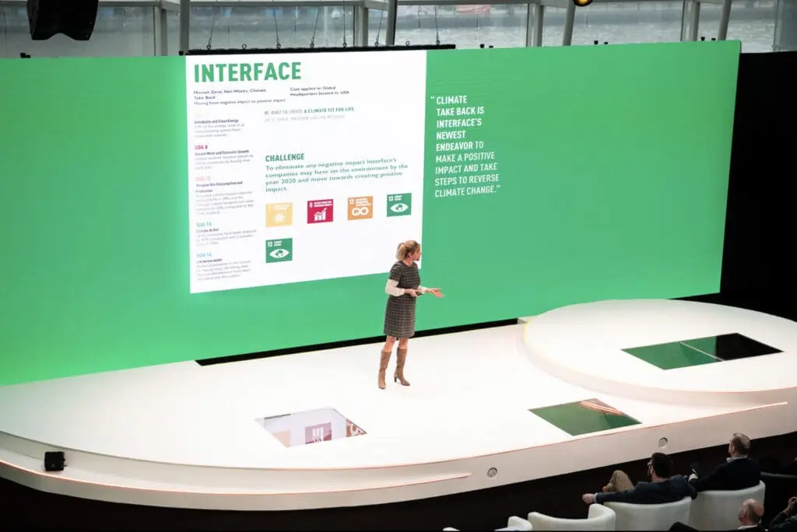
Task: Click the 'SDG 12' label in left column
Action: pyautogui.click(x=203, y=179)
